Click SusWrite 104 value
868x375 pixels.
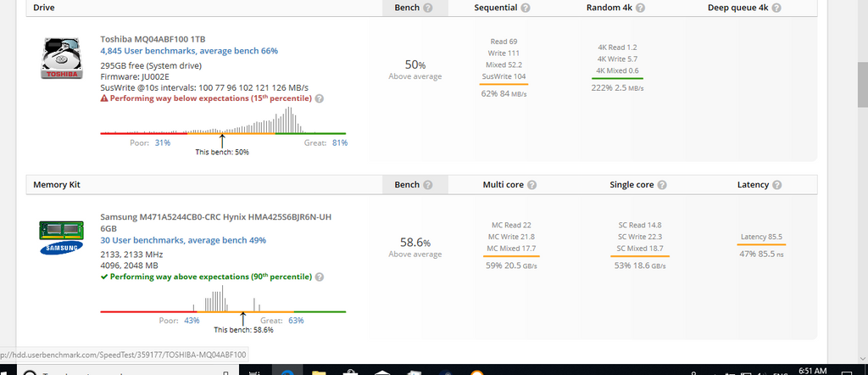(x=504, y=76)
